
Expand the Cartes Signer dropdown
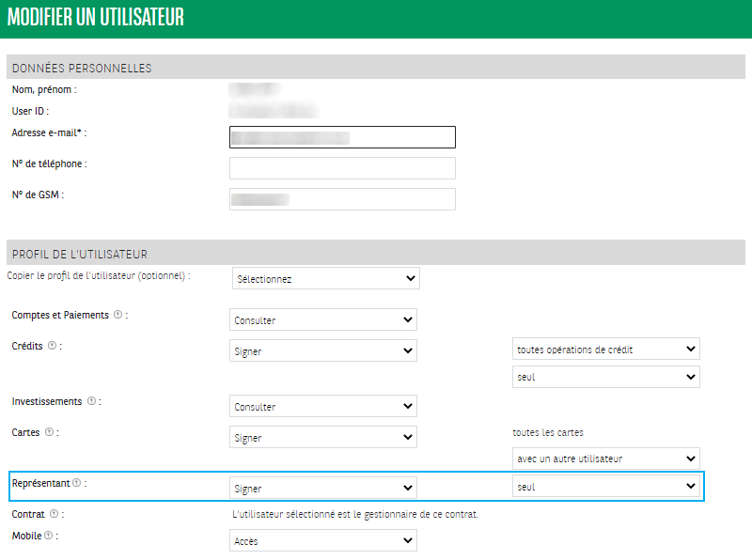pyautogui.click(x=322, y=438)
